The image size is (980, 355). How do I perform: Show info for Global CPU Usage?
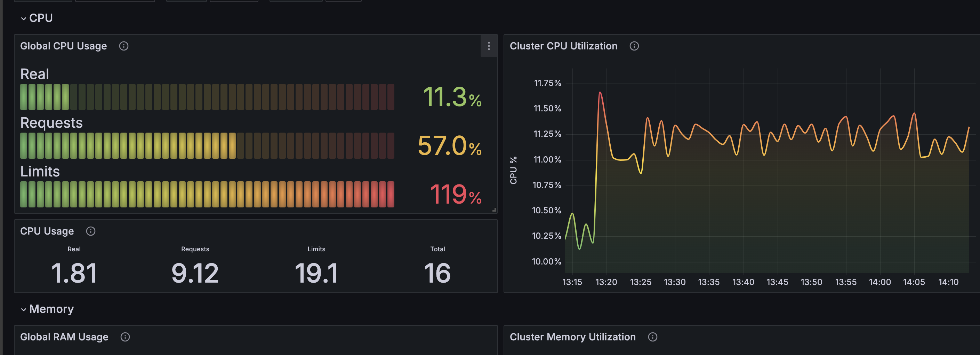pyautogui.click(x=124, y=46)
